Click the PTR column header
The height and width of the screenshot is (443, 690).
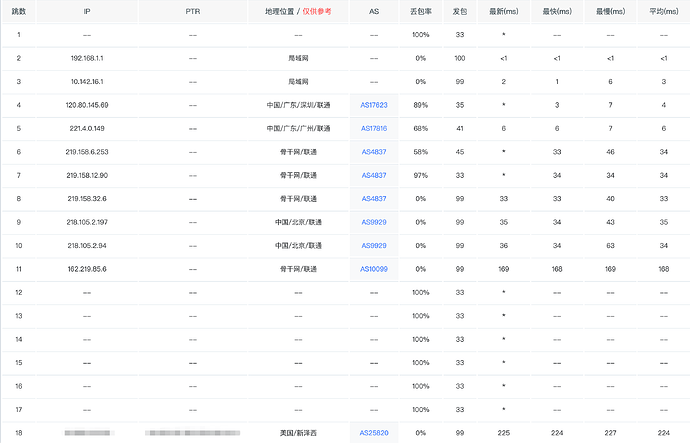193,11
